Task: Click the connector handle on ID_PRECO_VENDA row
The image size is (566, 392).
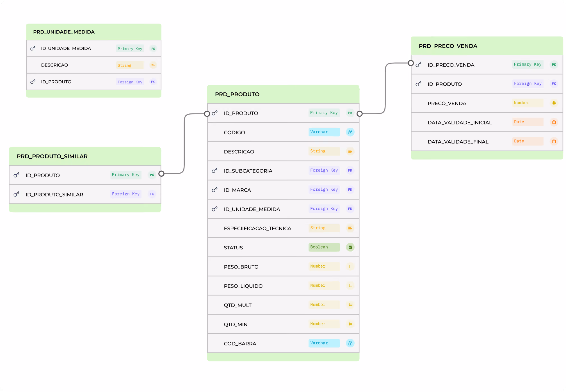Action: point(411,63)
